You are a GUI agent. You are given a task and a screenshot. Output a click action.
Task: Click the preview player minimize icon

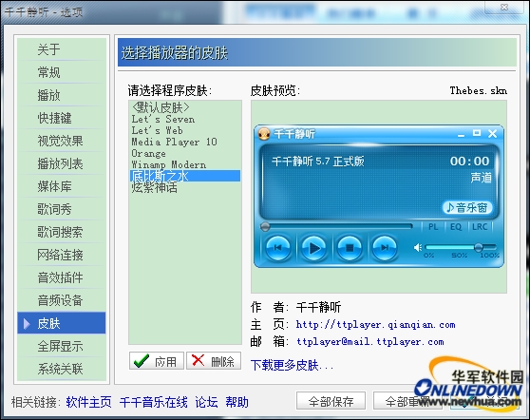(461, 135)
